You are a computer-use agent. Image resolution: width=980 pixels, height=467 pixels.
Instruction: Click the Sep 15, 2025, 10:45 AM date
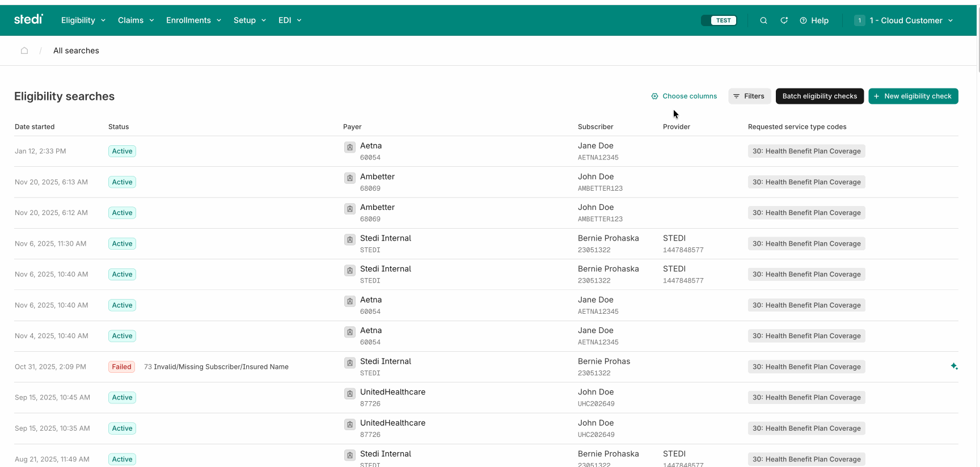coord(52,398)
